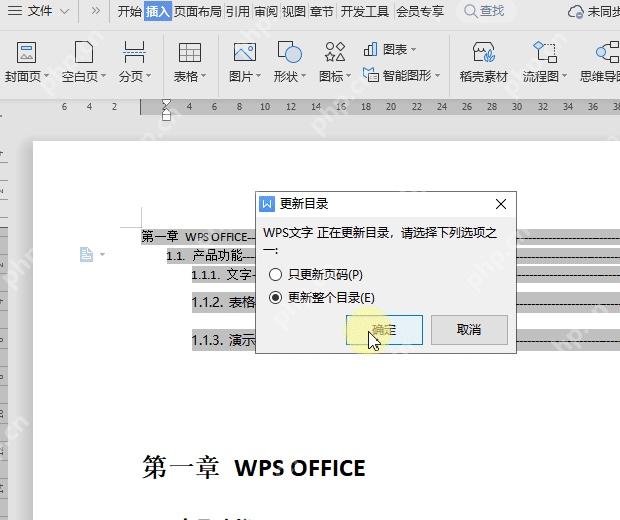620x520 pixels.
Task: Expand the 图标 dropdown
Action: pos(348,76)
